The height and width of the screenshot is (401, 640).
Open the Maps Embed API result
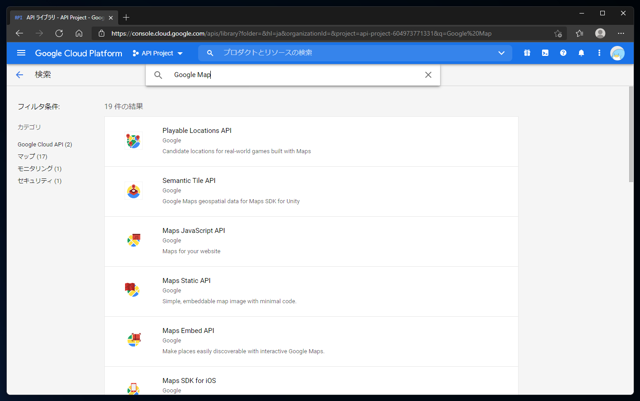tap(311, 342)
